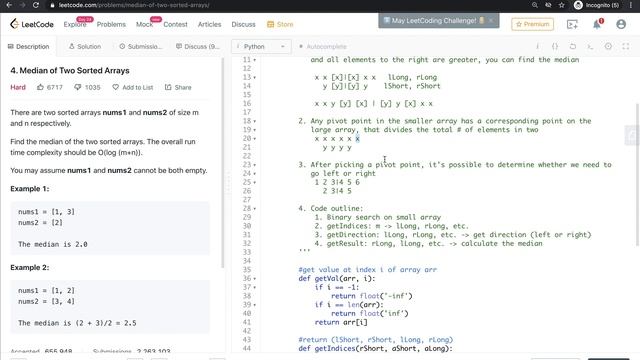The width and height of the screenshot is (640, 360).
Task: Collapse code fold arrow at line 11
Action: tap(255, 60)
